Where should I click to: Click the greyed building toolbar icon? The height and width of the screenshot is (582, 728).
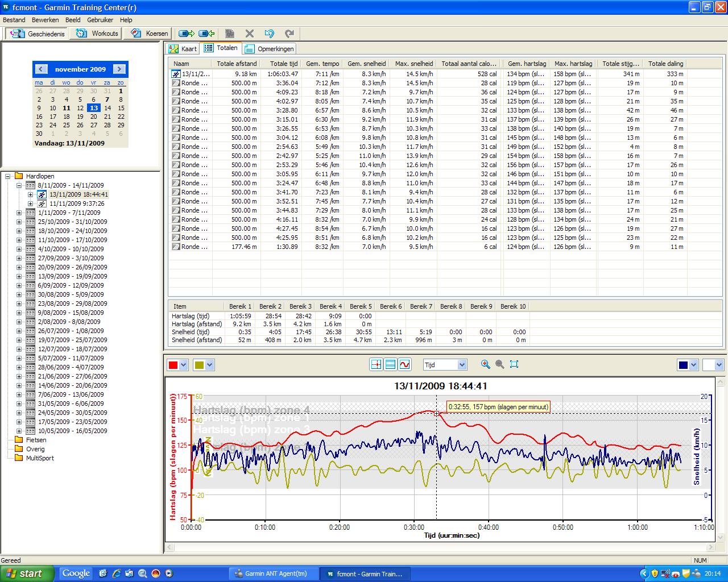point(230,34)
